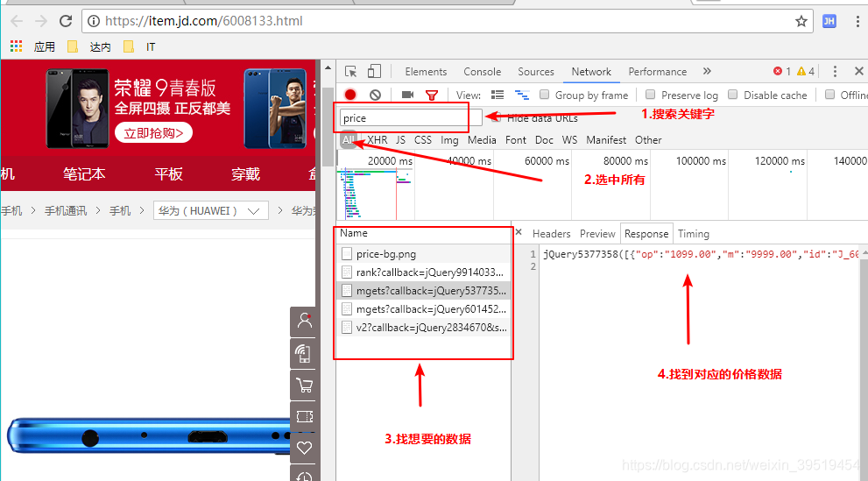Click the red error count indicator
868x481 pixels.
tap(782, 71)
